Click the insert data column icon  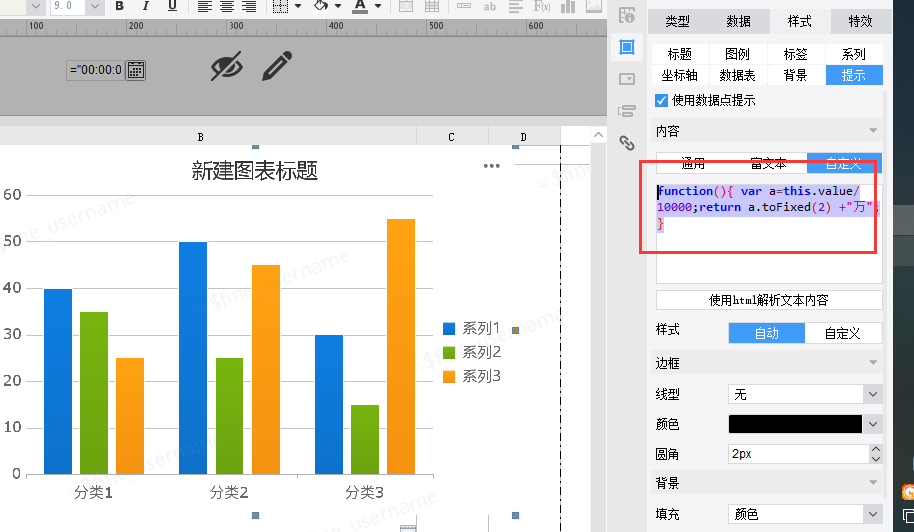464,6
